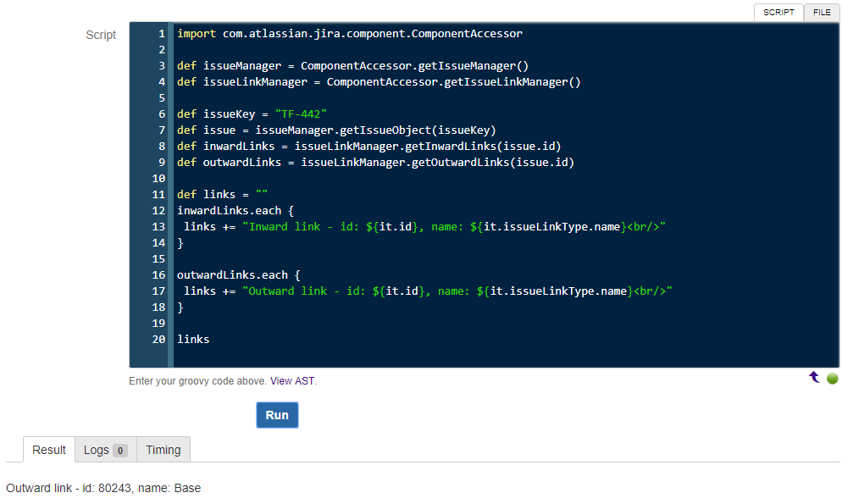842x504 pixels.
Task: Click the getIssueLinkManager() line
Action: pos(379,82)
